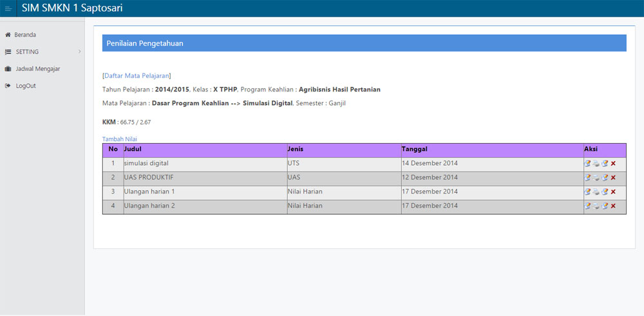Screen dimensions: 644x316
Task: Delete the UAS PRODUKTIF entry
Action: pyautogui.click(x=613, y=178)
